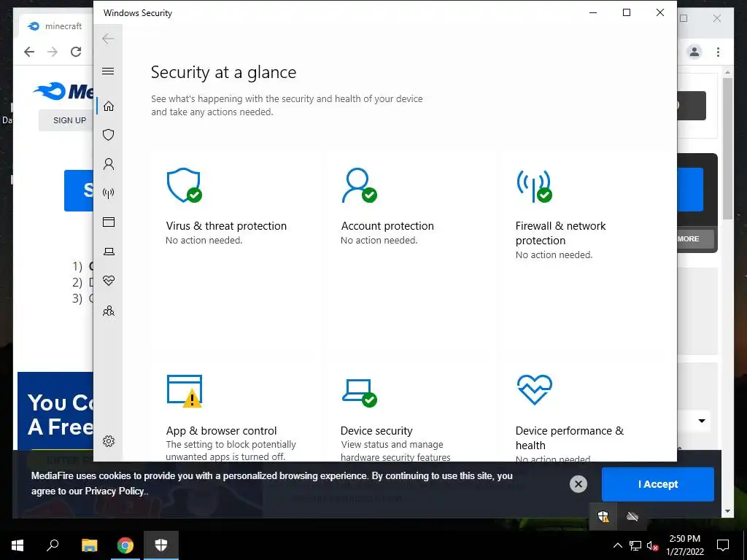
Task: Click the Chrome forward navigation arrow
Action: (53, 52)
